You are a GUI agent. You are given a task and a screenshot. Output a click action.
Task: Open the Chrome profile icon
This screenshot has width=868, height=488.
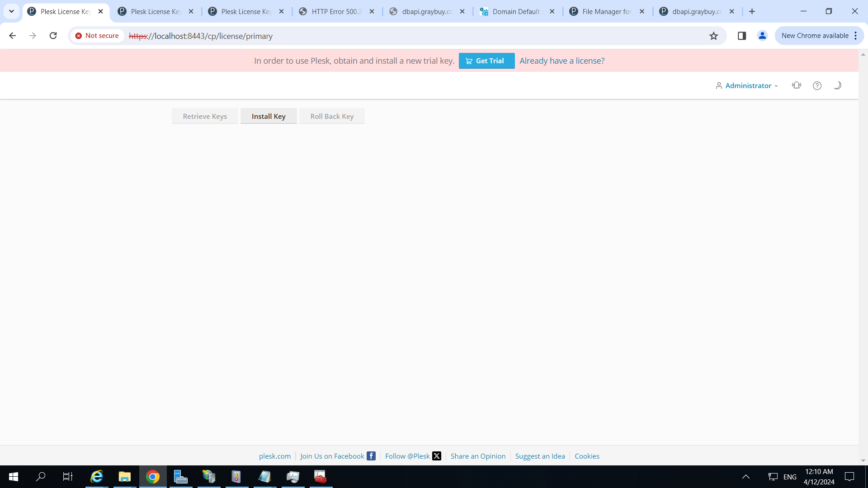pos(762,36)
